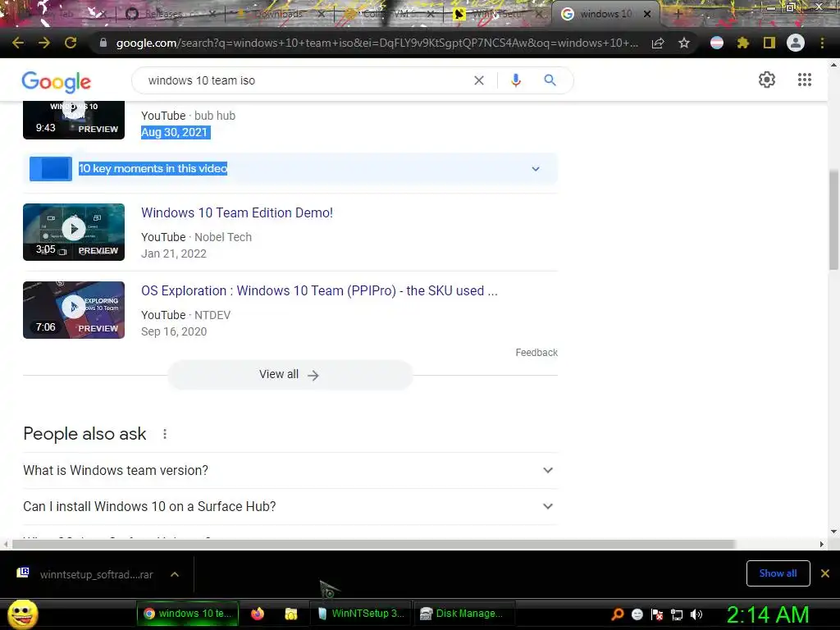Open 'Windows 10 Team Edition Demo!' video link
The image size is (840, 630).
click(x=237, y=212)
